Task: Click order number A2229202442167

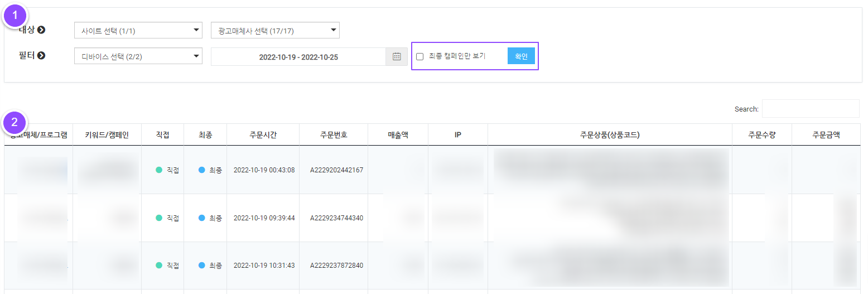Action: (x=336, y=170)
